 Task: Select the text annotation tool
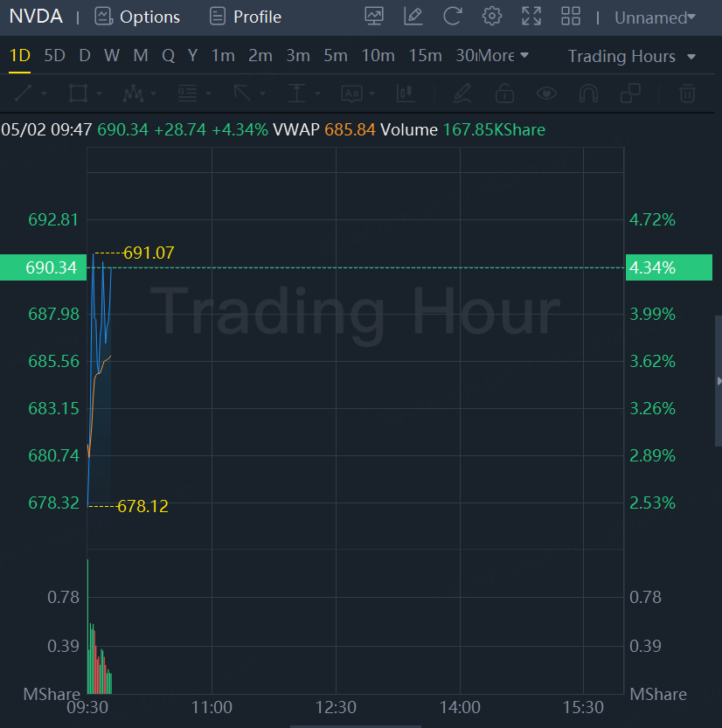[x=351, y=94]
